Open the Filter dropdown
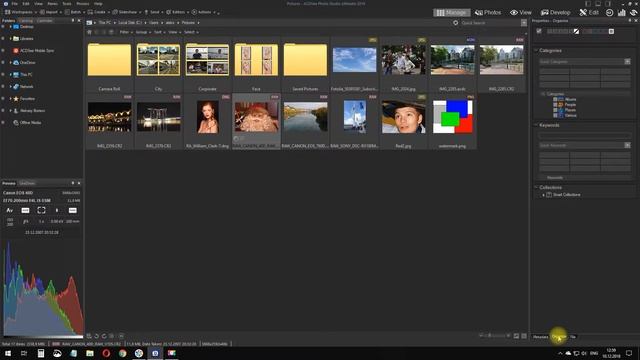Screen dimensions: 640x360 click(x=125, y=32)
